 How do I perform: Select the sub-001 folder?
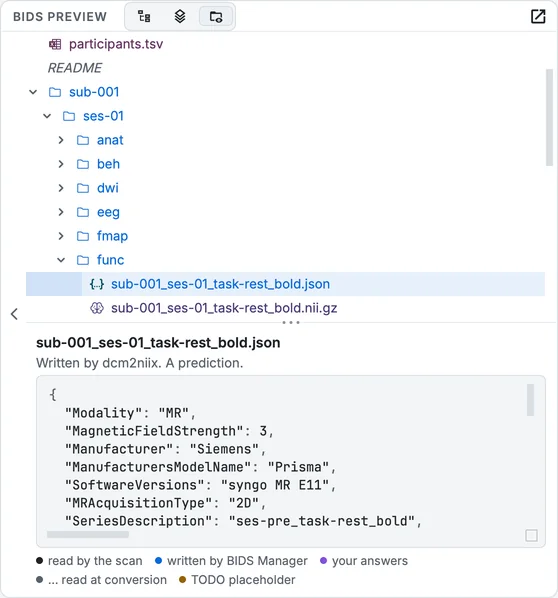tap(94, 92)
